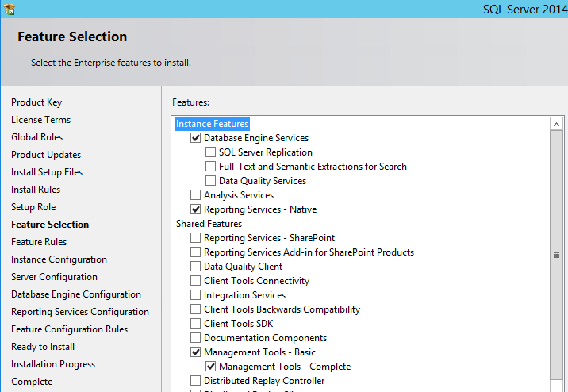Check Reporting Services - SharePoint
This screenshot has height=392, width=568.
coord(196,238)
